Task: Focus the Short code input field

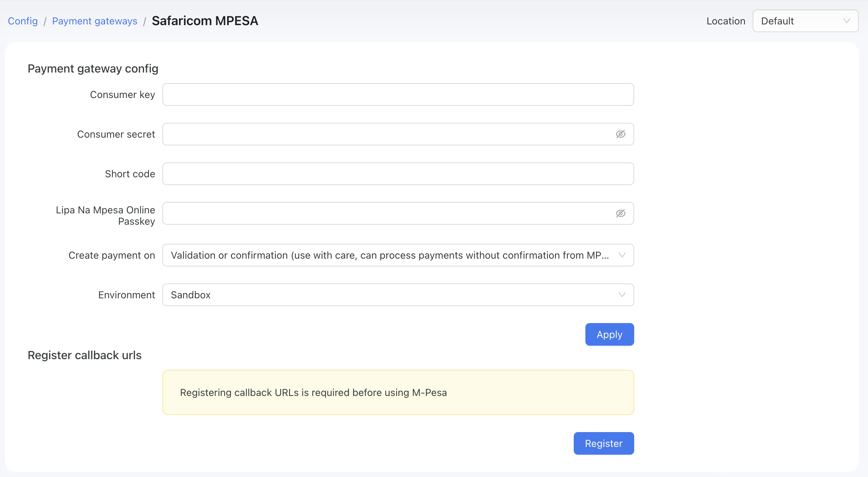Action: (x=398, y=174)
